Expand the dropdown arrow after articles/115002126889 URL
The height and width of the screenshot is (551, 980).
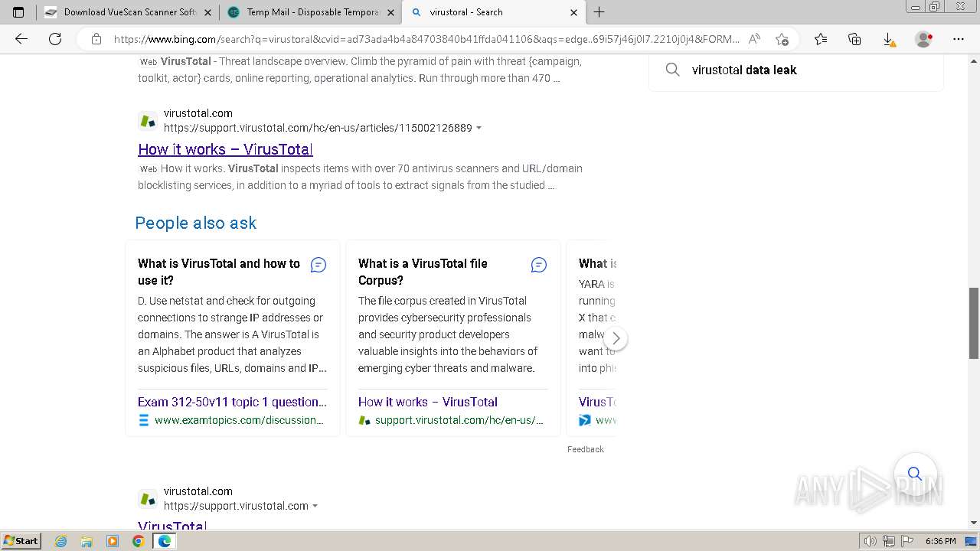click(x=479, y=128)
